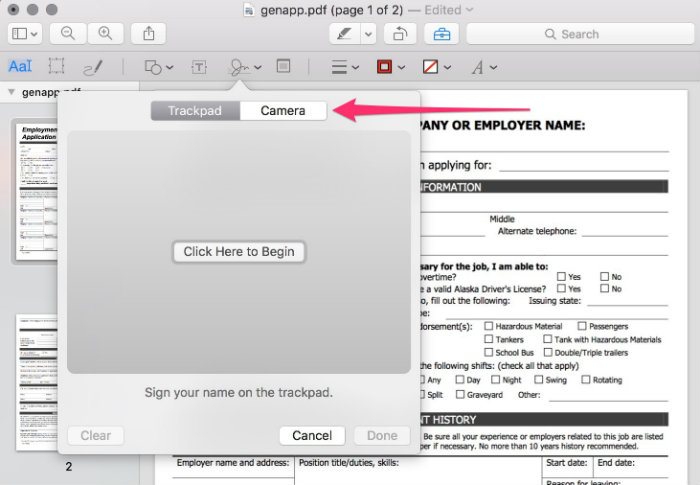Image resolution: width=700 pixels, height=485 pixels.
Task: Click the Click Here to Begin button
Action: 239,252
